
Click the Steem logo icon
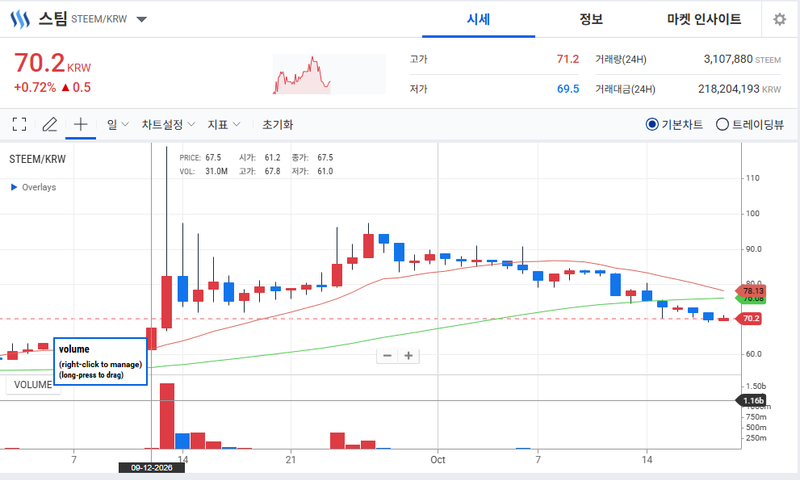(20, 19)
